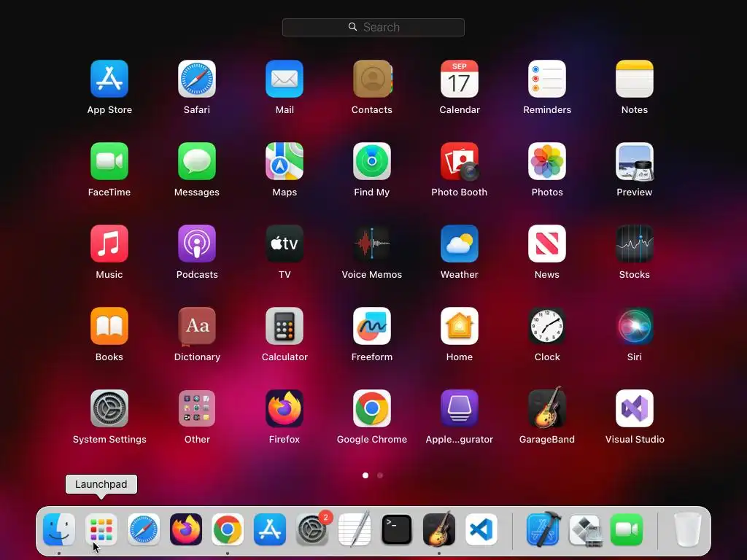Expand the Other apps folder
Viewport: 747px width, 560px height.
(197, 408)
